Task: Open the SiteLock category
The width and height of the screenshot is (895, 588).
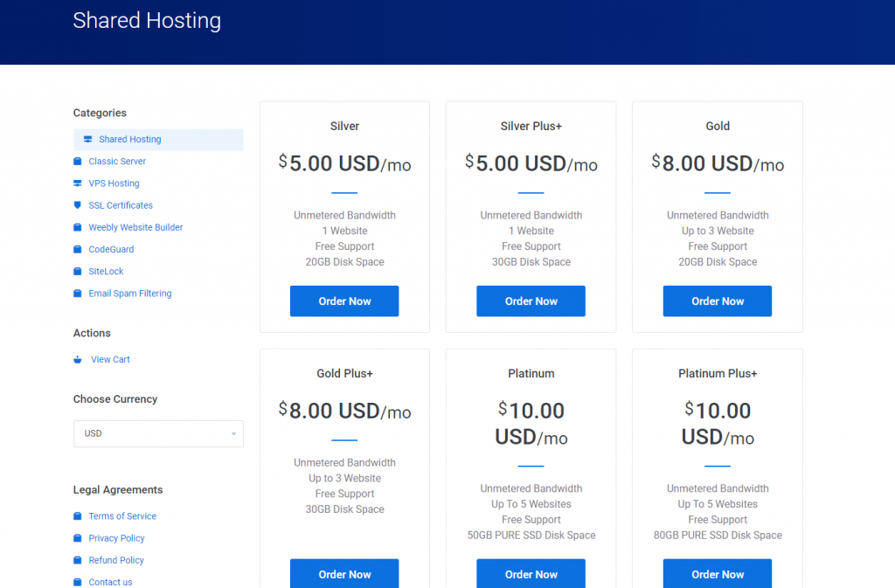Action: pyautogui.click(x=106, y=272)
